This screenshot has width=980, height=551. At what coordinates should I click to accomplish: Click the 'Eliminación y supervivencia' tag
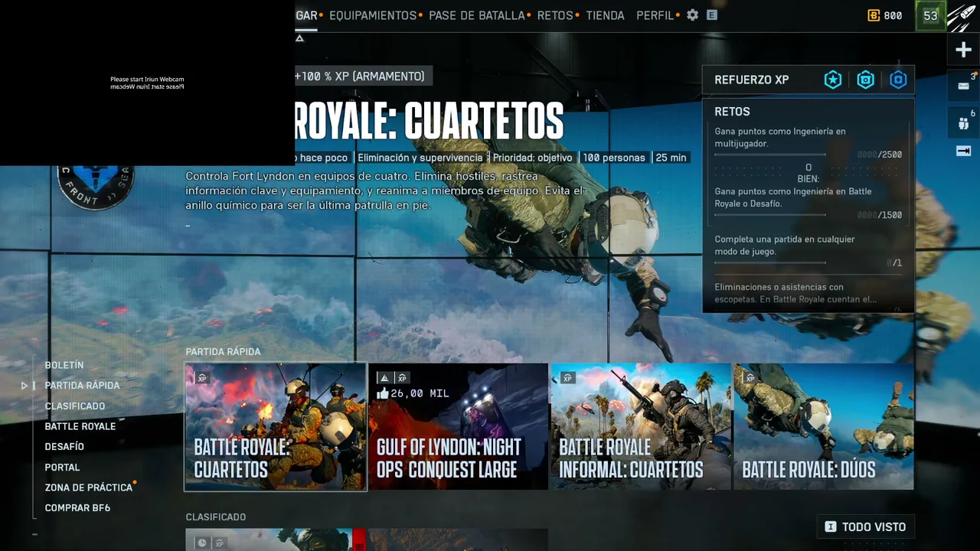click(x=420, y=158)
